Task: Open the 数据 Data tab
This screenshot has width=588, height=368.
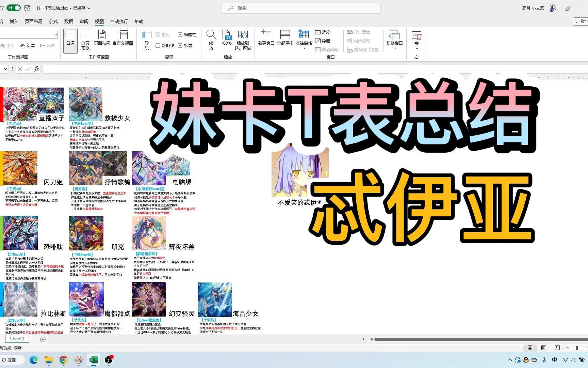Action: click(69, 21)
